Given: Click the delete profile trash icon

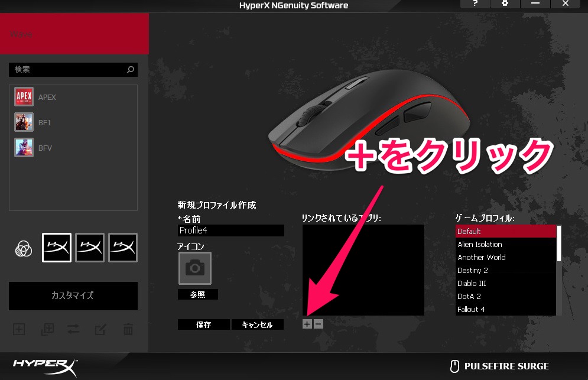Looking at the screenshot, I should [128, 329].
